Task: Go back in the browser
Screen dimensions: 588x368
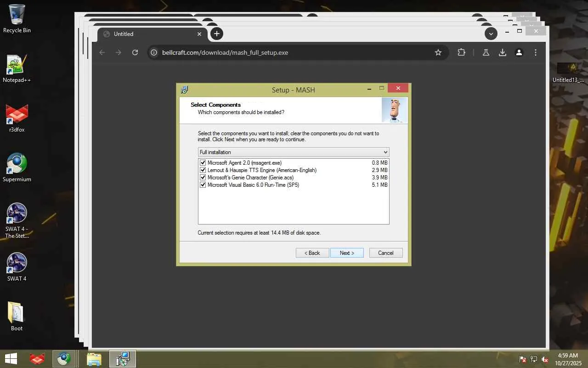Action: click(x=102, y=52)
